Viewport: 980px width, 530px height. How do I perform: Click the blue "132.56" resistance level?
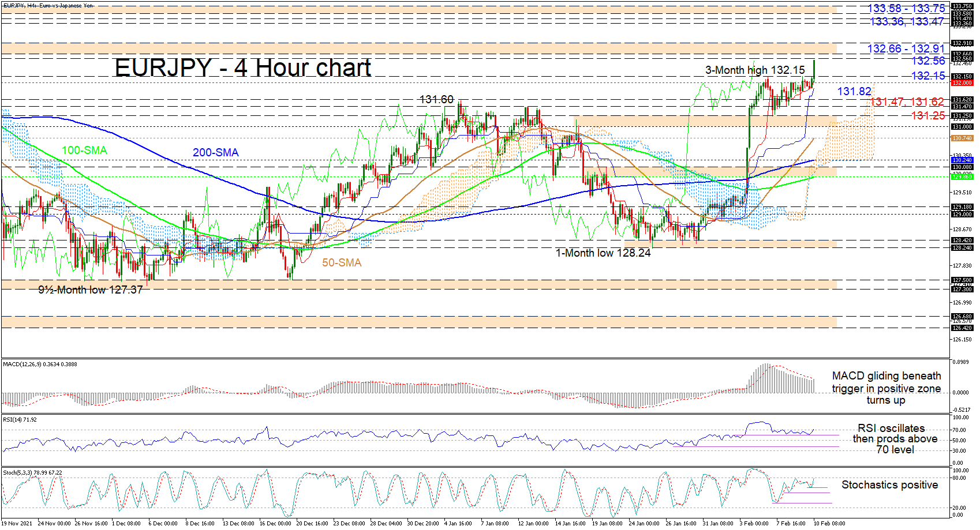929,61
